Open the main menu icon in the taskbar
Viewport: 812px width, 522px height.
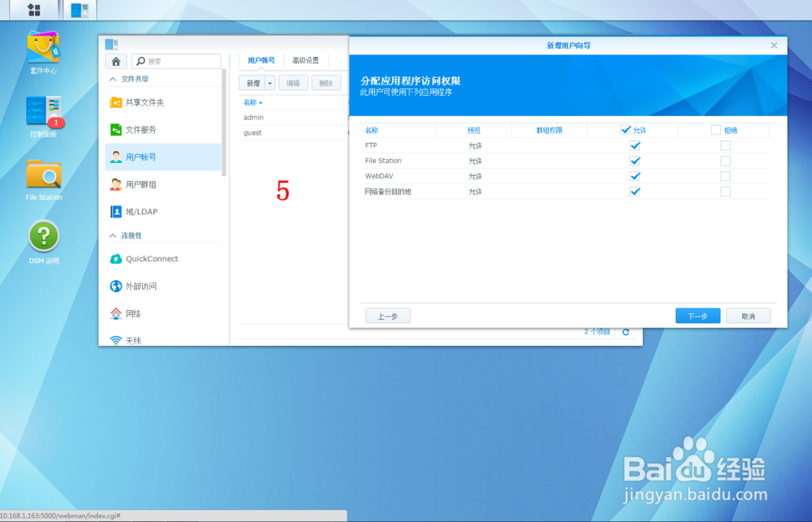pos(32,11)
